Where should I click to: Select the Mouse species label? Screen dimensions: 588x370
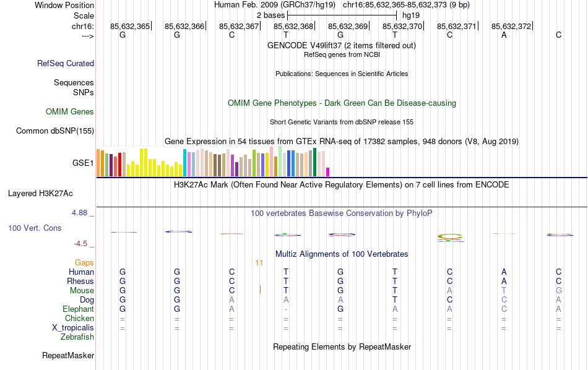82,291
